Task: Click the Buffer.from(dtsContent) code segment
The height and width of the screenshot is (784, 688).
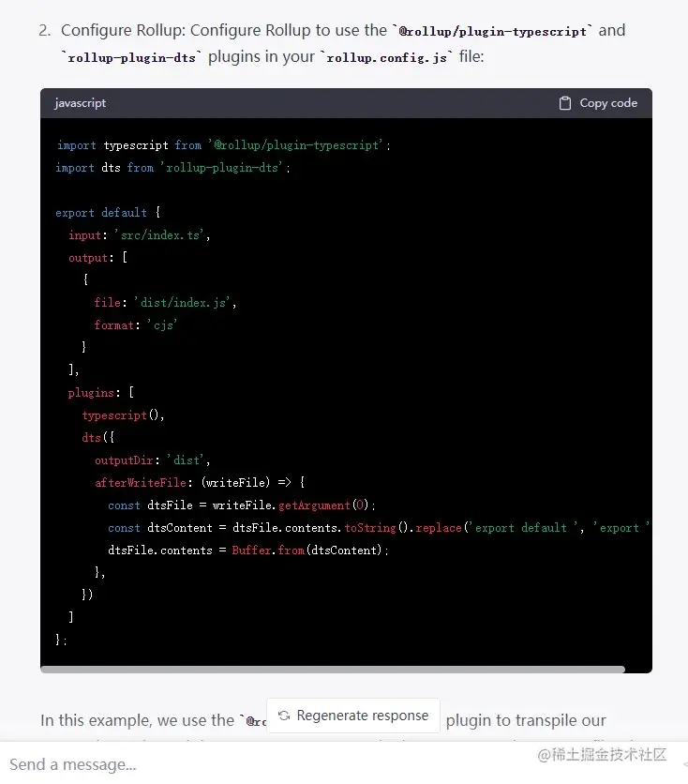Action: coord(307,550)
